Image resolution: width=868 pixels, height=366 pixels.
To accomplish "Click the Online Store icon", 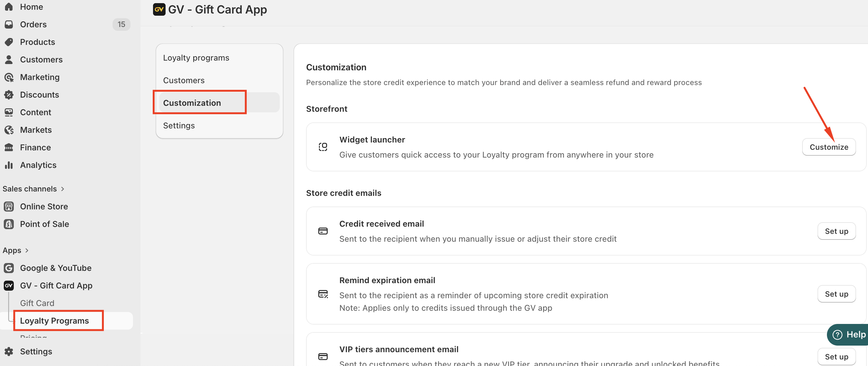I will click(x=9, y=207).
